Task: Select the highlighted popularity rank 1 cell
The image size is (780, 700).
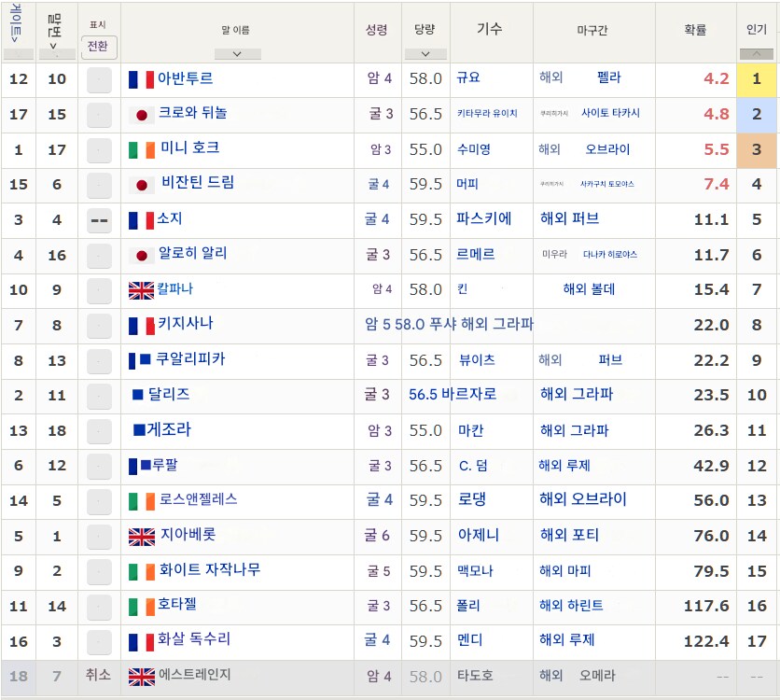Action: click(757, 81)
